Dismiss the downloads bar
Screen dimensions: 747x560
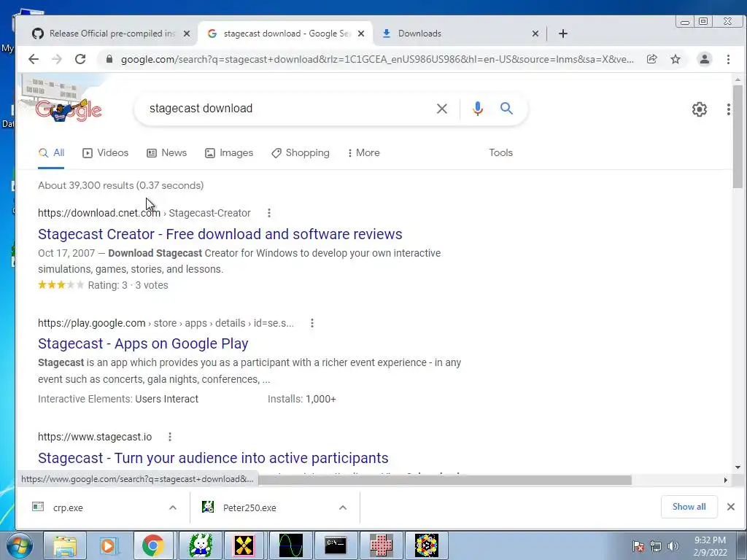point(731,507)
